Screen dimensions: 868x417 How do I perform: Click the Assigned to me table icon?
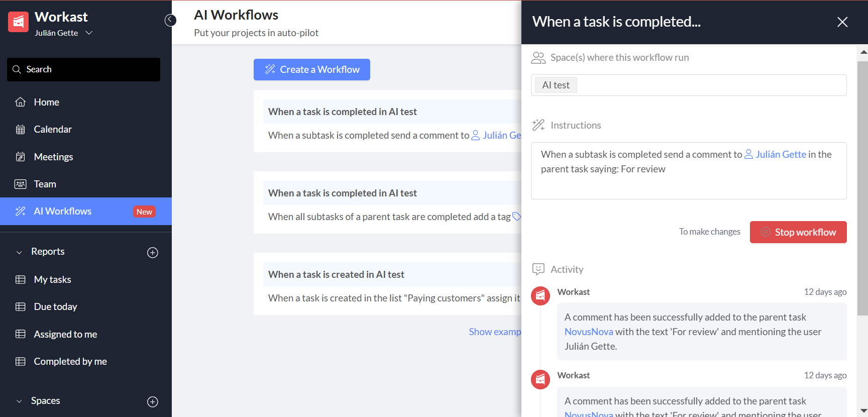21,334
